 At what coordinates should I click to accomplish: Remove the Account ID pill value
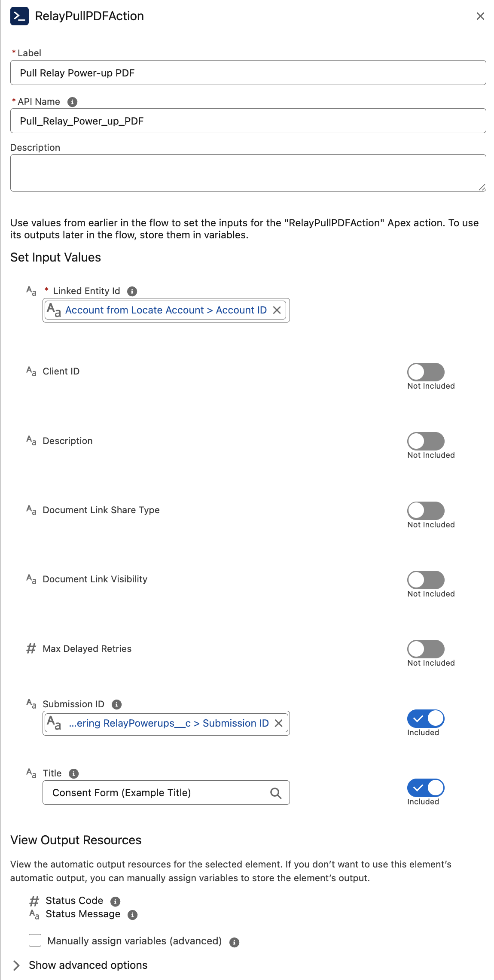pyautogui.click(x=277, y=310)
